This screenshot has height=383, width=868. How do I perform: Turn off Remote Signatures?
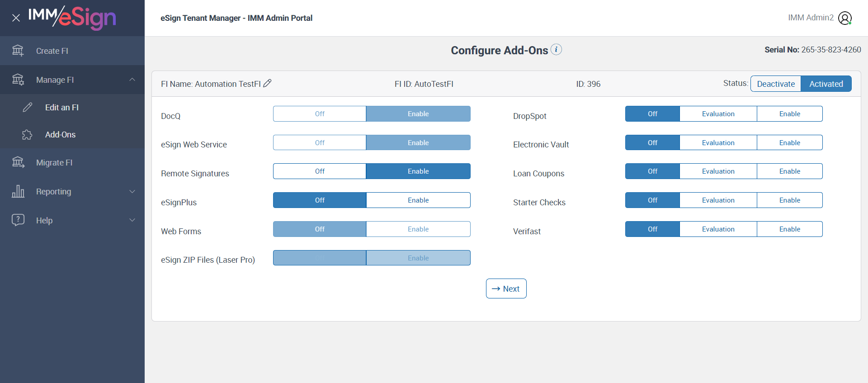[x=320, y=171]
